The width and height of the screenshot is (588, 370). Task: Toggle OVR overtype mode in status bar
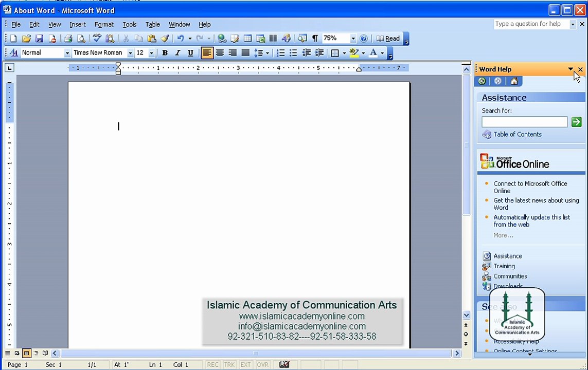[262, 365]
